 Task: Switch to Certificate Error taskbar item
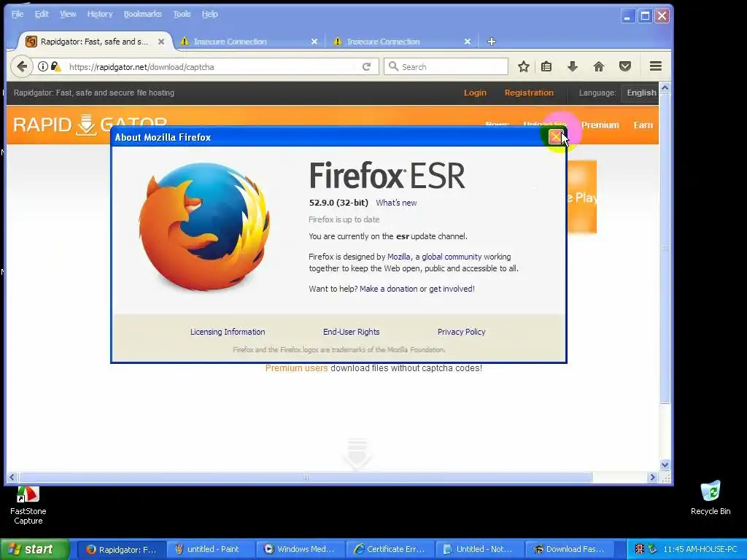[x=391, y=549]
